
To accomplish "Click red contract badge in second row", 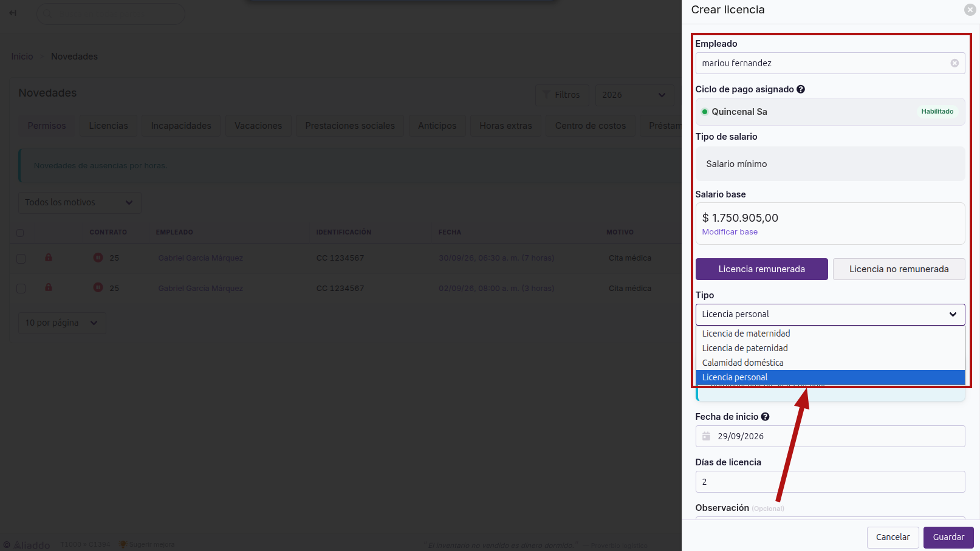I will click(x=98, y=287).
